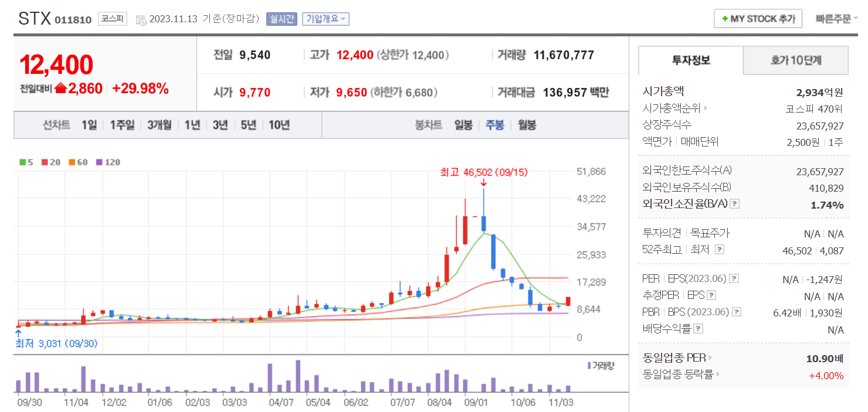Switch to 투자정보 tab
The image size is (868, 412).
(x=691, y=60)
